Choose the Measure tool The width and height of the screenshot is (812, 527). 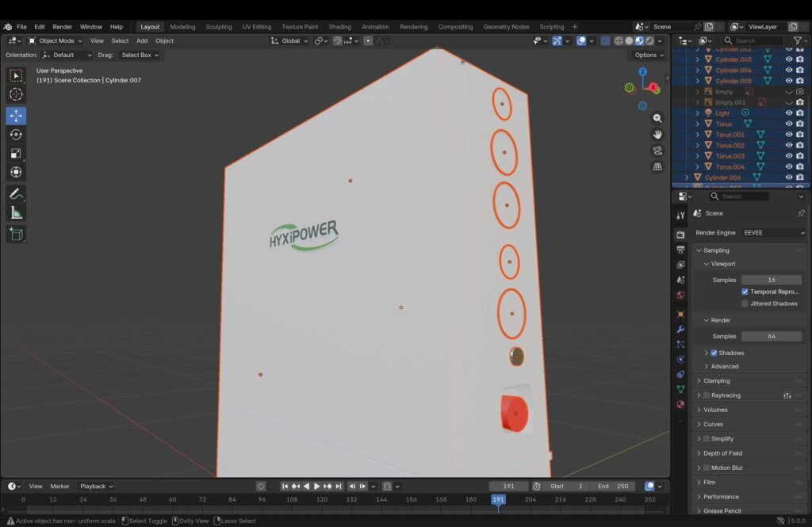(16, 213)
